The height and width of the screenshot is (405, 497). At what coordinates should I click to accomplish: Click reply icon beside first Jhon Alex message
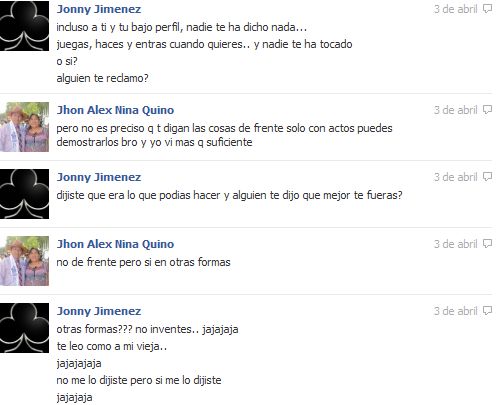pos(488,110)
